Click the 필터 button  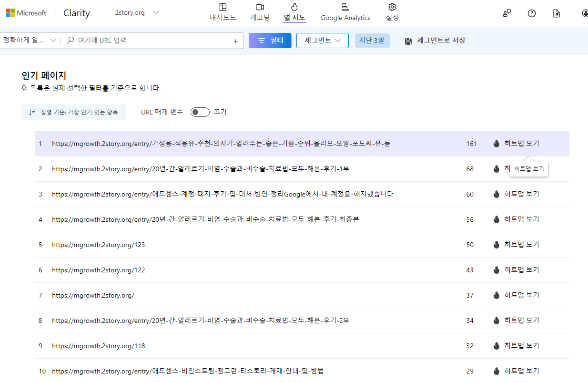(x=270, y=40)
